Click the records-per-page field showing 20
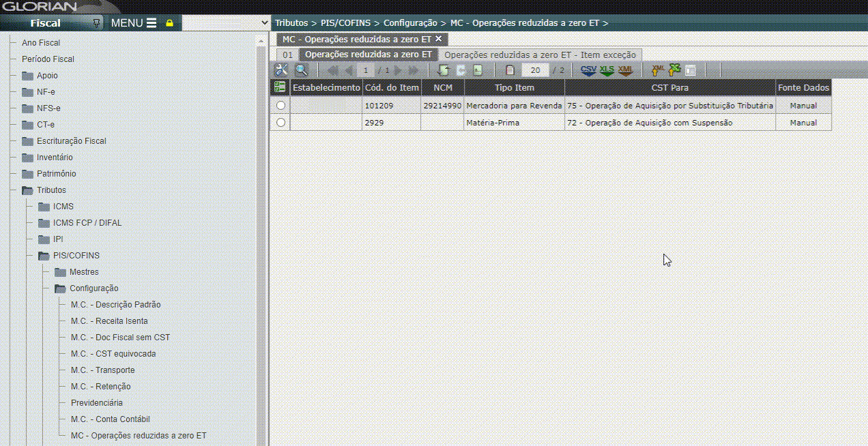 tap(535, 70)
